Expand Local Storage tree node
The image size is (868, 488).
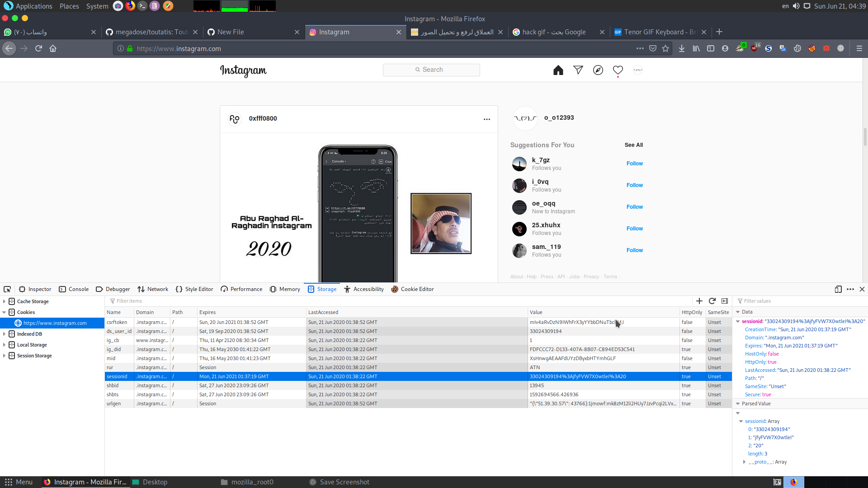tap(4, 345)
